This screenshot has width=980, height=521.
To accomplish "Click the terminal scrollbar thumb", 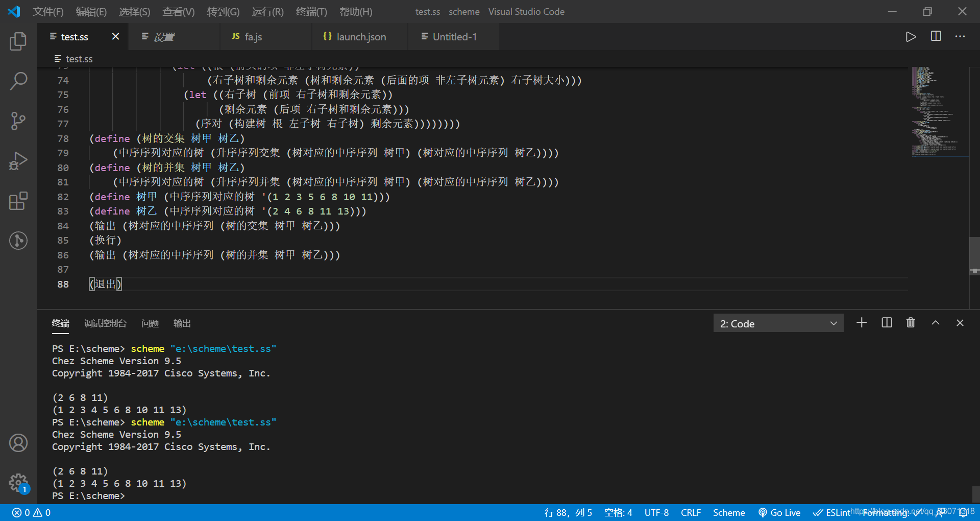I will tap(976, 494).
